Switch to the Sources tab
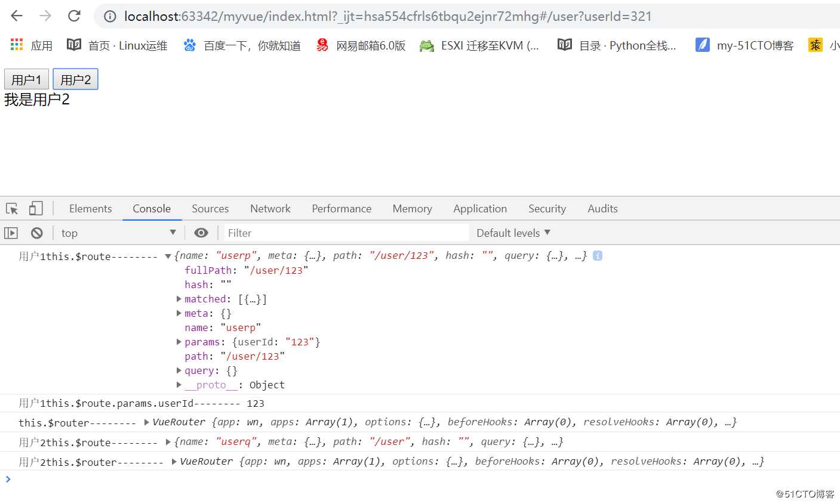 [x=210, y=209]
